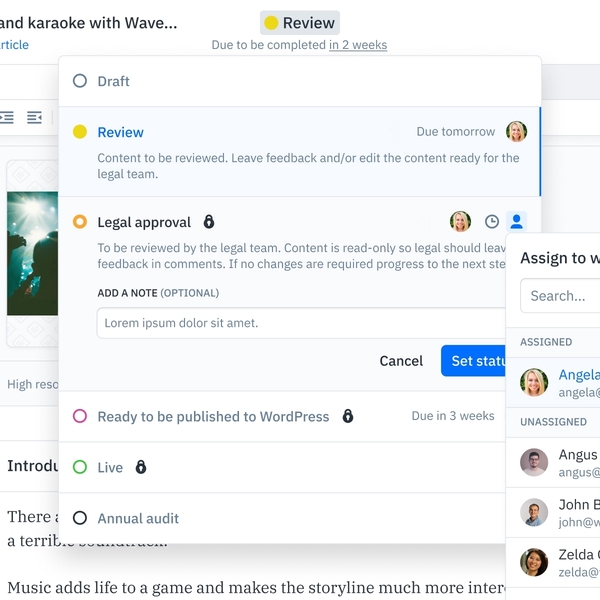Click the 'Due in 3 weeks' label
This screenshot has height=600, width=600.
coord(453,416)
